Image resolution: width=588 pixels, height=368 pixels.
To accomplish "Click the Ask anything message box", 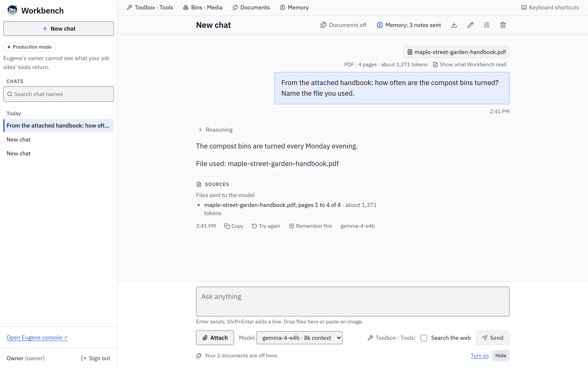I will pyautogui.click(x=353, y=302).
